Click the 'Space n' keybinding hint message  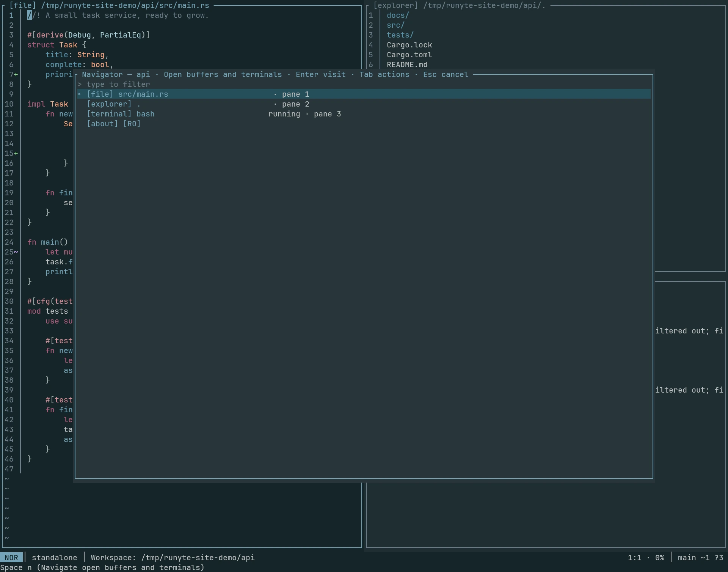coord(102,567)
